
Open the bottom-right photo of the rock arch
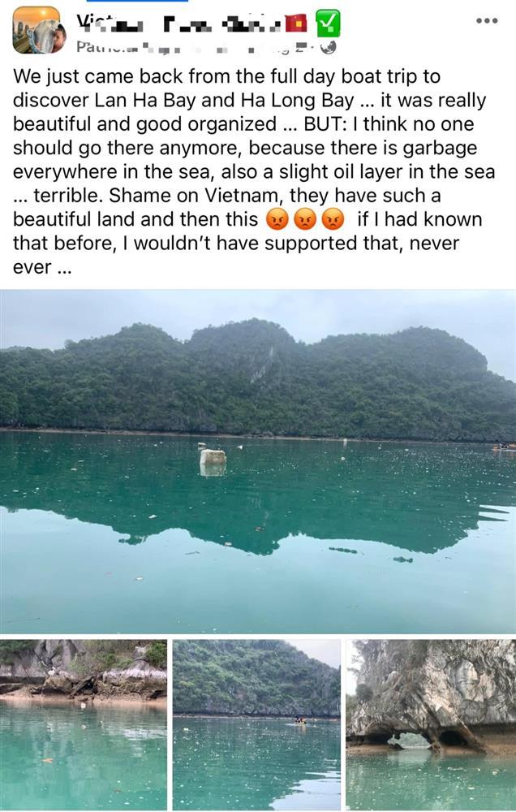(431, 724)
